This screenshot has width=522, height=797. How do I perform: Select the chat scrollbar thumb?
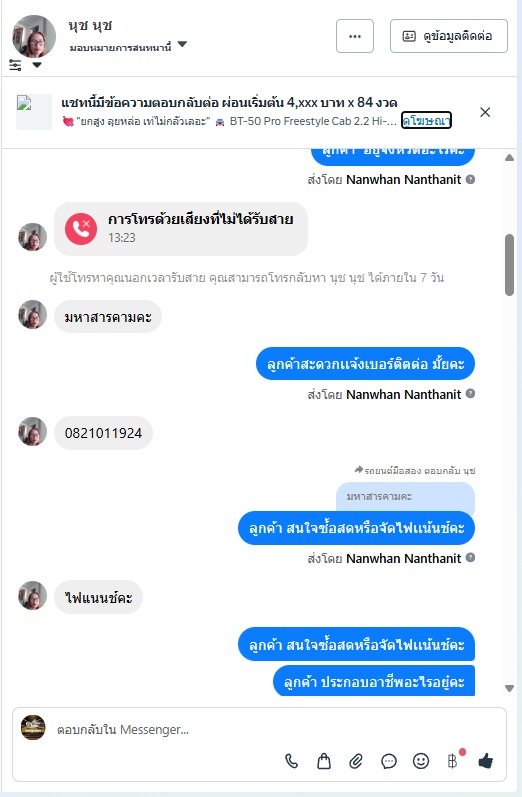point(509,265)
